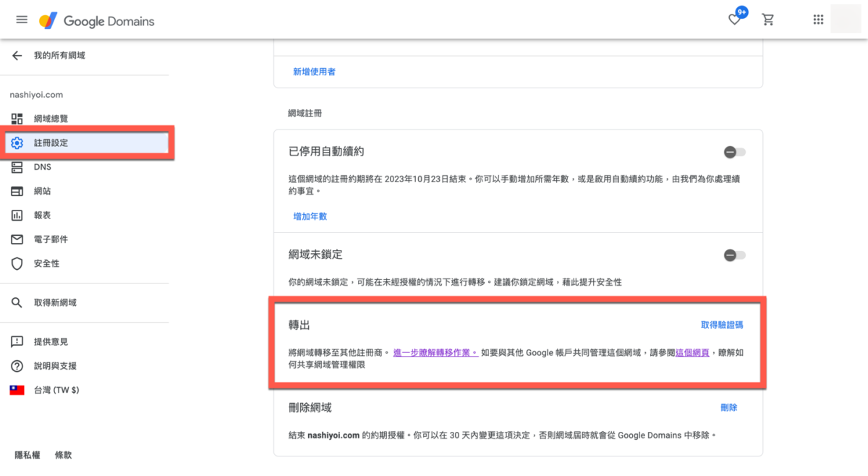
Task: Click the search magnifier icon
Action: (17, 302)
